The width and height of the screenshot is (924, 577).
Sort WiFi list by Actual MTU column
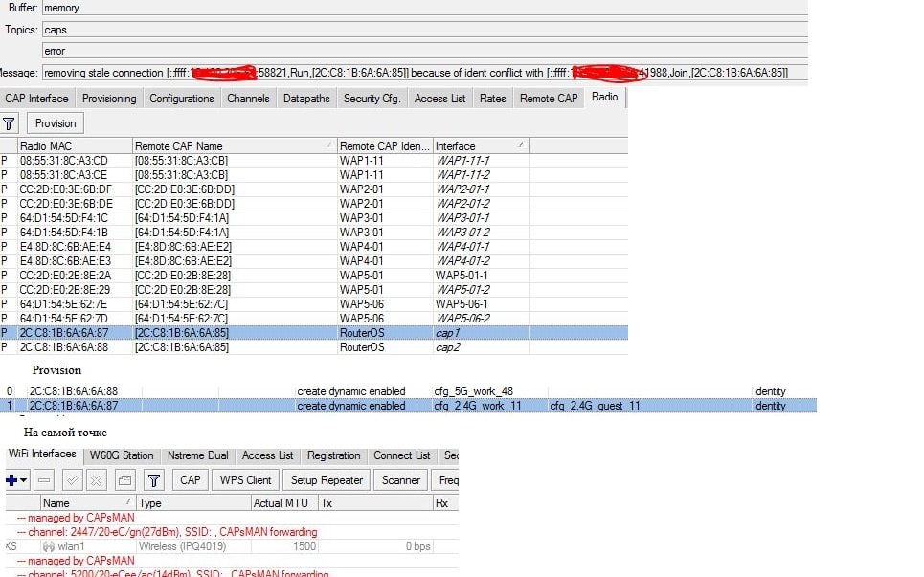coord(284,503)
